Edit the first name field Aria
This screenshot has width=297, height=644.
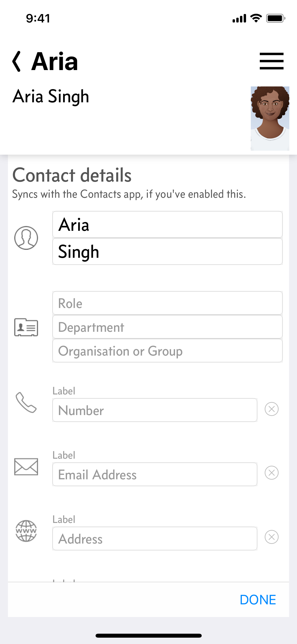[x=167, y=225]
